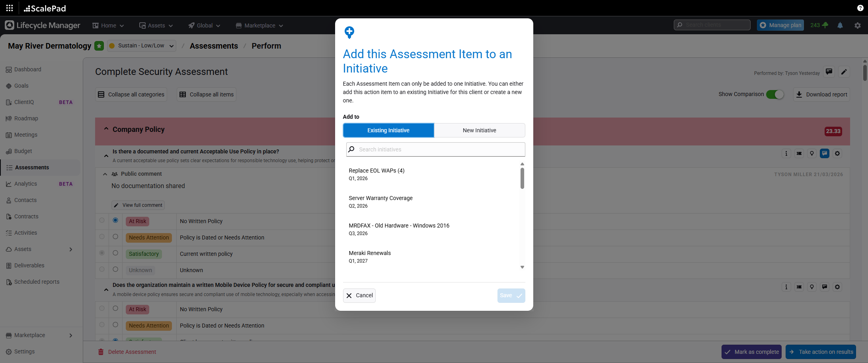The height and width of the screenshot is (363, 868).
Task: Click the pencil edit icon near Performed by
Action: [x=844, y=72]
